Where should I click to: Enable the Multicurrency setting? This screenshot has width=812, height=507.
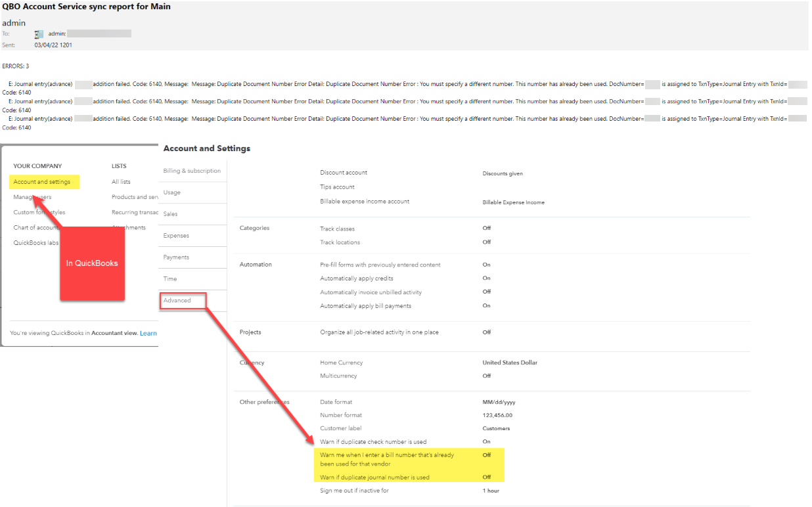(487, 376)
